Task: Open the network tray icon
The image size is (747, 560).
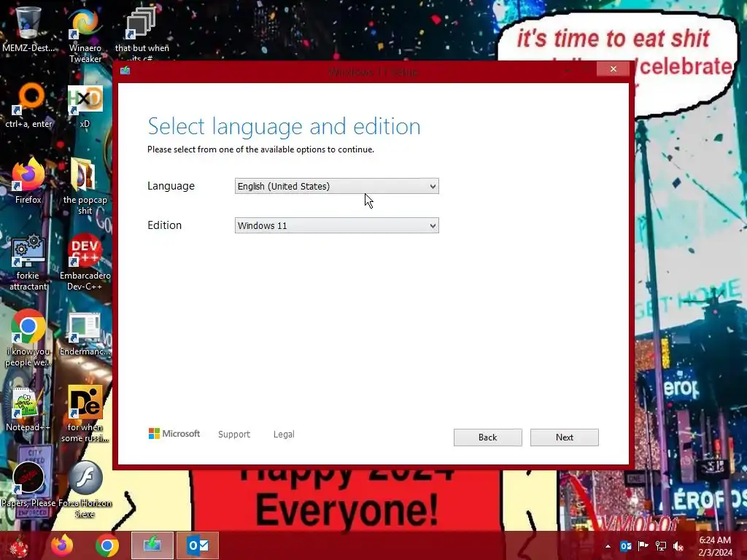Action: coord(661,546)
